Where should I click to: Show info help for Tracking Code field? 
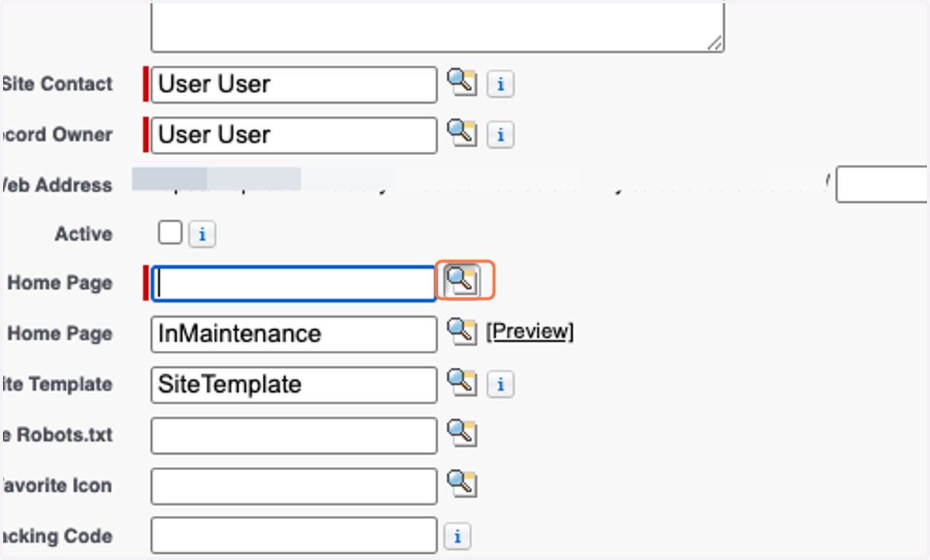click(x=457, y=535)
